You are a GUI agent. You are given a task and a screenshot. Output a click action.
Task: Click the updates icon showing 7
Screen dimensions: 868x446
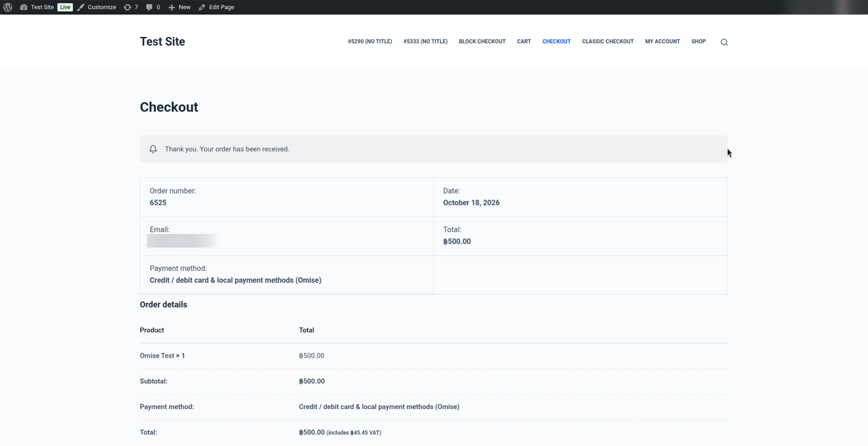pos(131,7)
